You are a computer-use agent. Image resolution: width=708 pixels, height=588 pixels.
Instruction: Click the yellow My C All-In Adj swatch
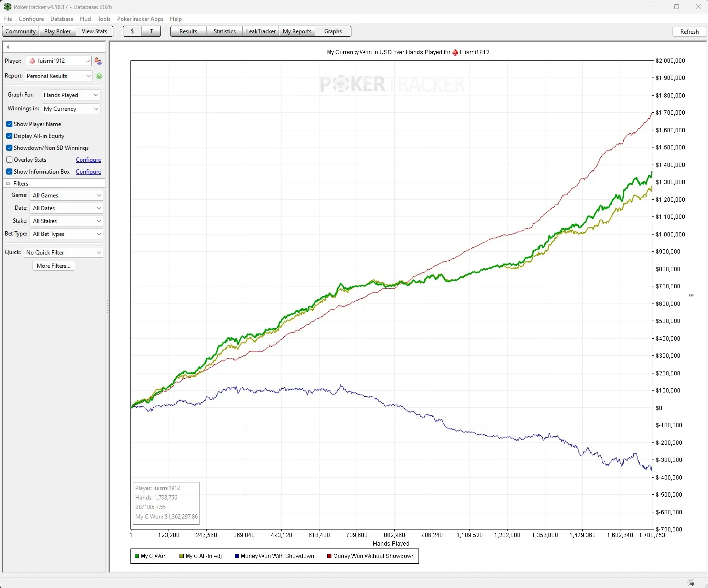182,556
